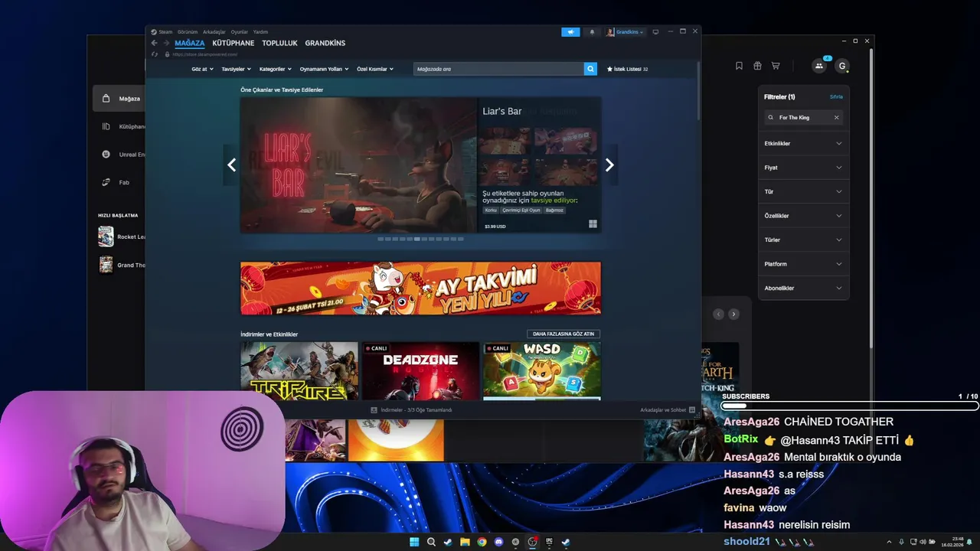Open the DEADZONE live sale tile
This screenshot has width=980, height=551.
(420, 371)
